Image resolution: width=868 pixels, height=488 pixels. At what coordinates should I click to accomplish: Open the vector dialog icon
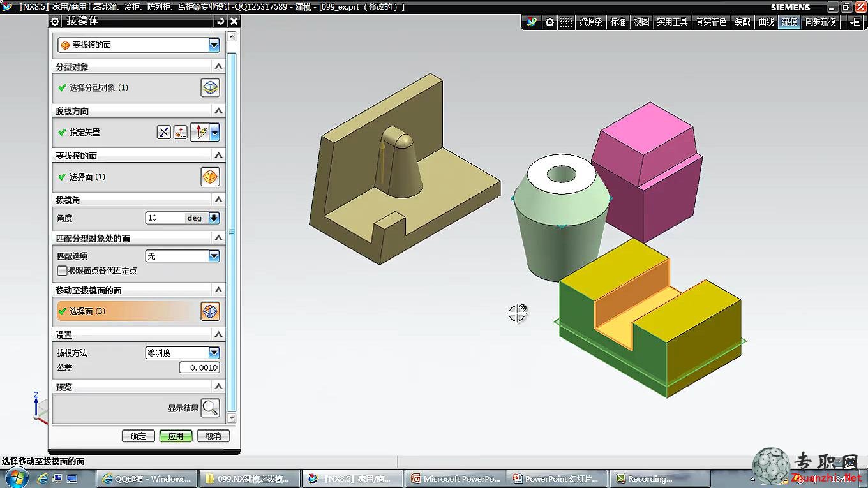point(181,132)
